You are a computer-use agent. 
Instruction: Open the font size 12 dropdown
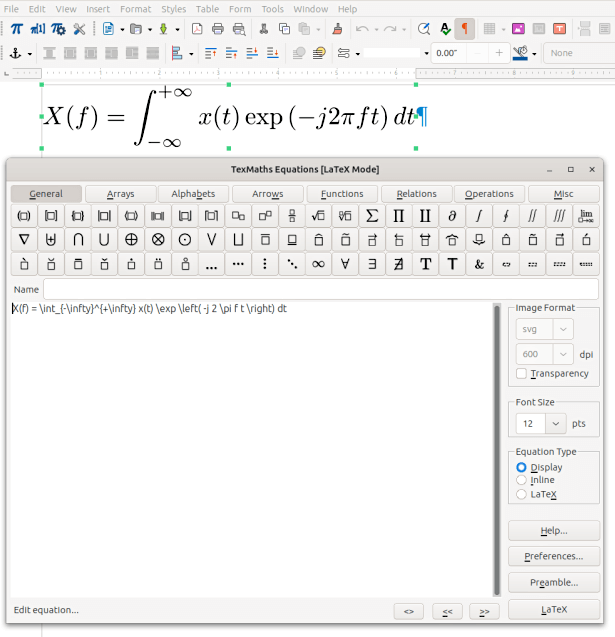(541, 423)
